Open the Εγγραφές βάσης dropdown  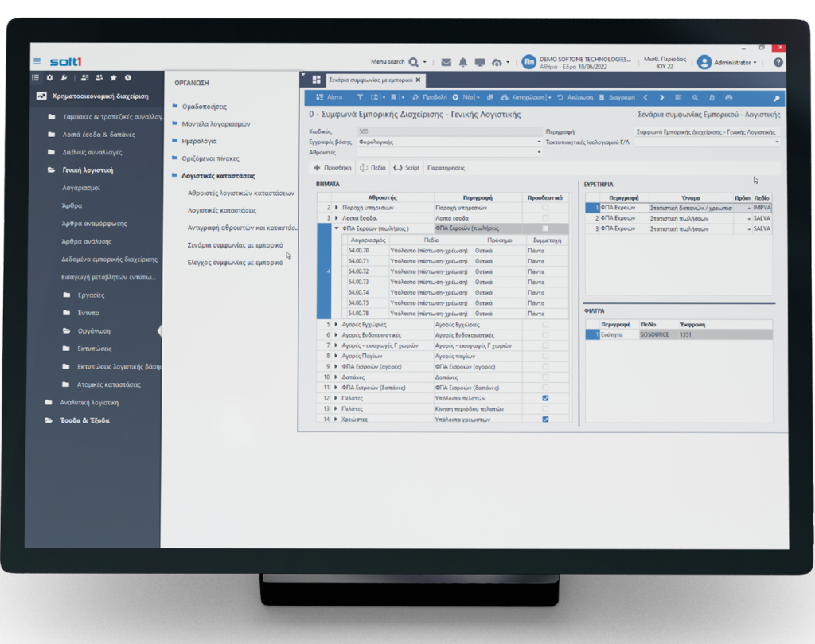[539, 142]
